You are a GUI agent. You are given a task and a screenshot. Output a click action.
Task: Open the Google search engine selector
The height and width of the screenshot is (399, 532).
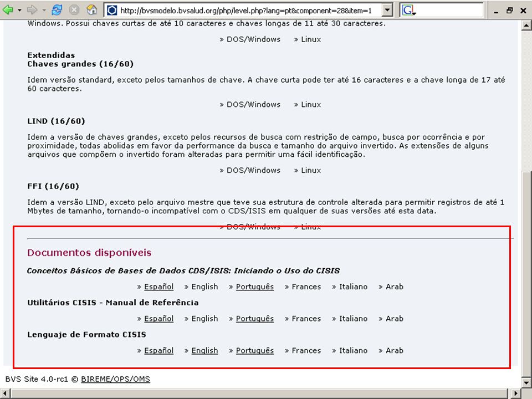408,11
